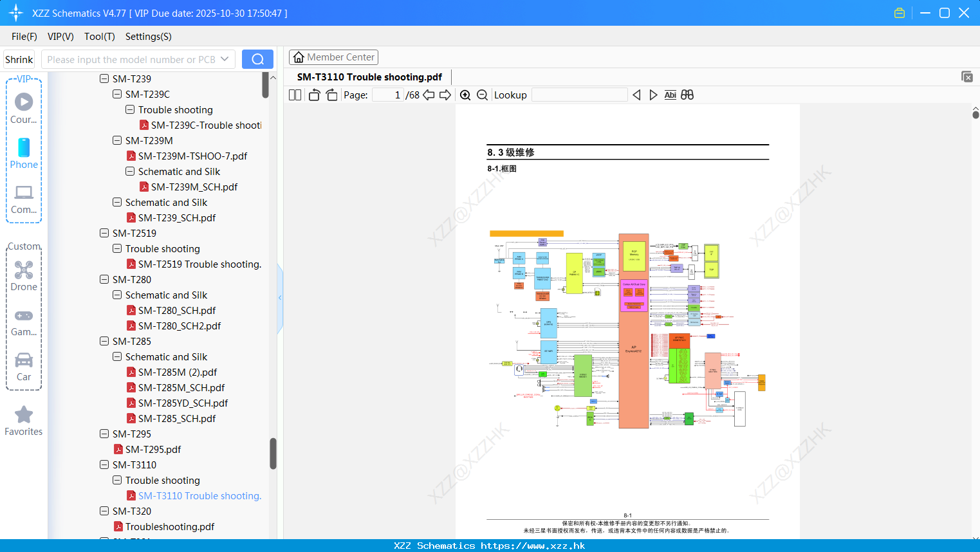980x552 pixels.
Task: Open SM-T295.pdf
Action: pos(147,450)
